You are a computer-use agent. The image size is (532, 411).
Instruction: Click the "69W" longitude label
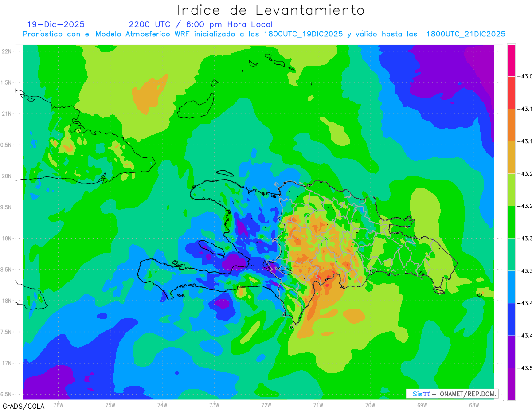(422, 404)
